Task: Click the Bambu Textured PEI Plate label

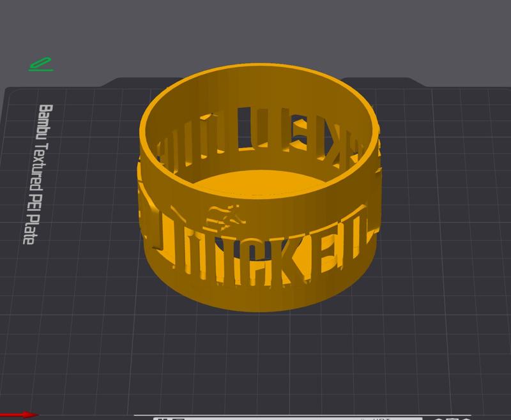Action: pos(38,174)
